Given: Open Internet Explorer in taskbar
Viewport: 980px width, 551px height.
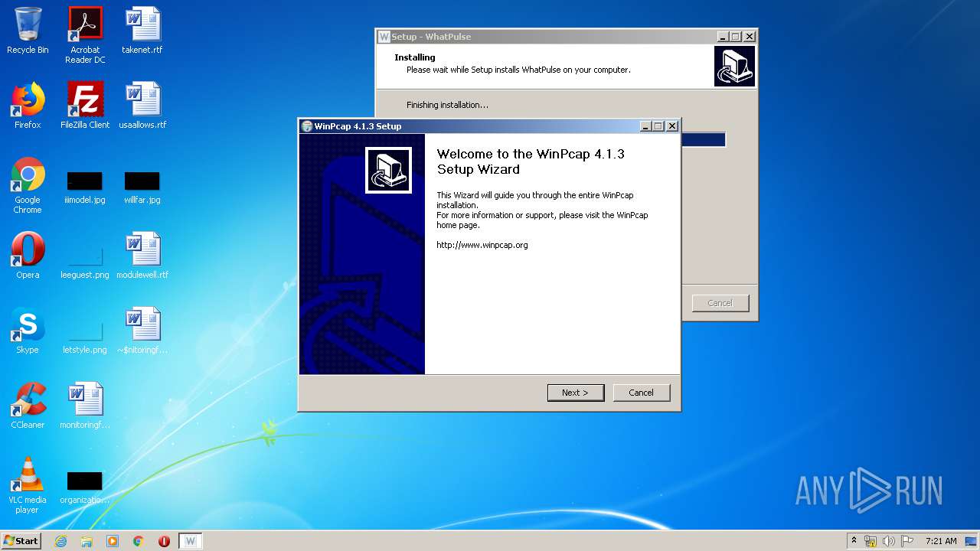Looking at the screenshot, I should 60,541.
